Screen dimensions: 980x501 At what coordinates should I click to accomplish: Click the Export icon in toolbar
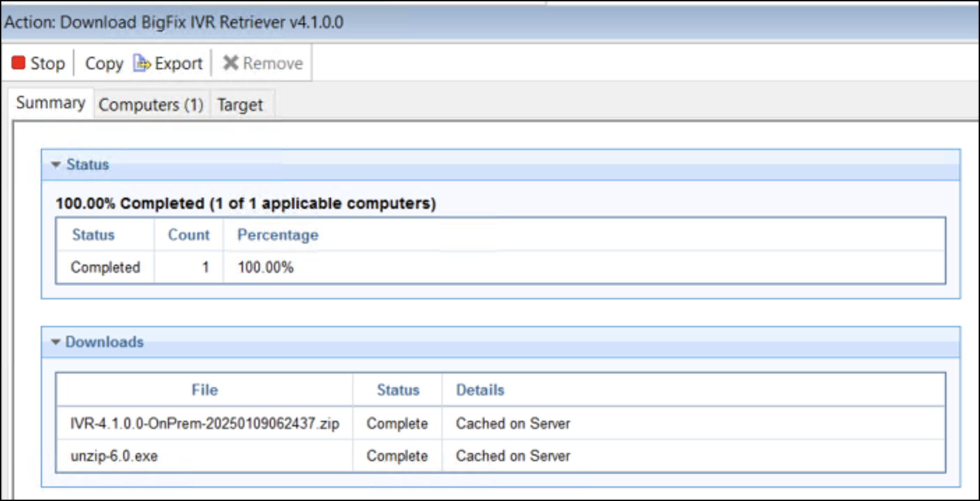pos(142,63)
